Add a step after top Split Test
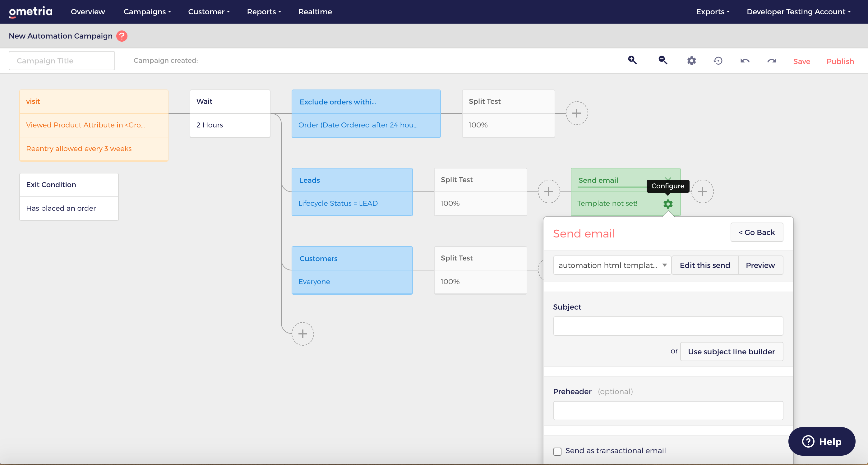 pyautogui.click(x=577, y=113)
